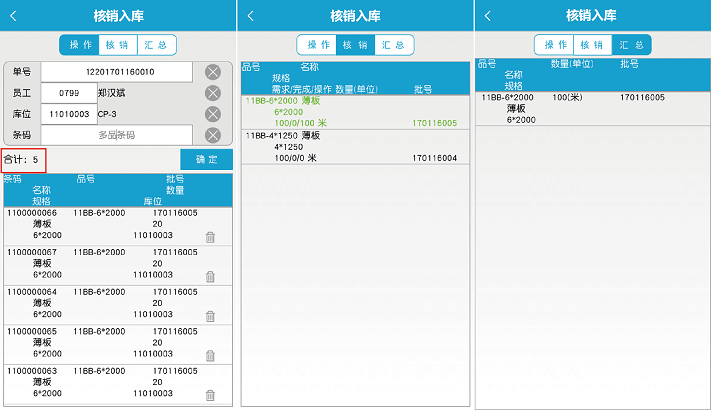The height and width of the screenshot is (410, 711).
Task: Clear the 员工 field with its X icon
Action: [213, 93]
